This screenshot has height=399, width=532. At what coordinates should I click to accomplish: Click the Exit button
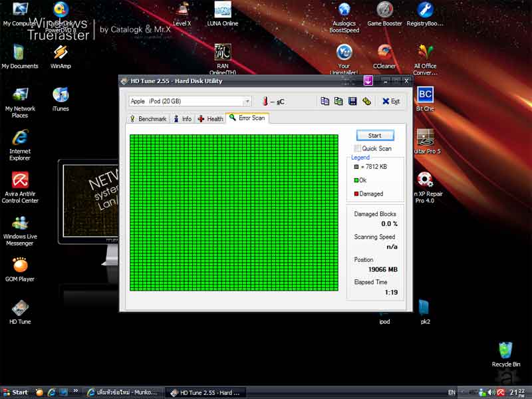pyautogui.click(x=390, y=101)
